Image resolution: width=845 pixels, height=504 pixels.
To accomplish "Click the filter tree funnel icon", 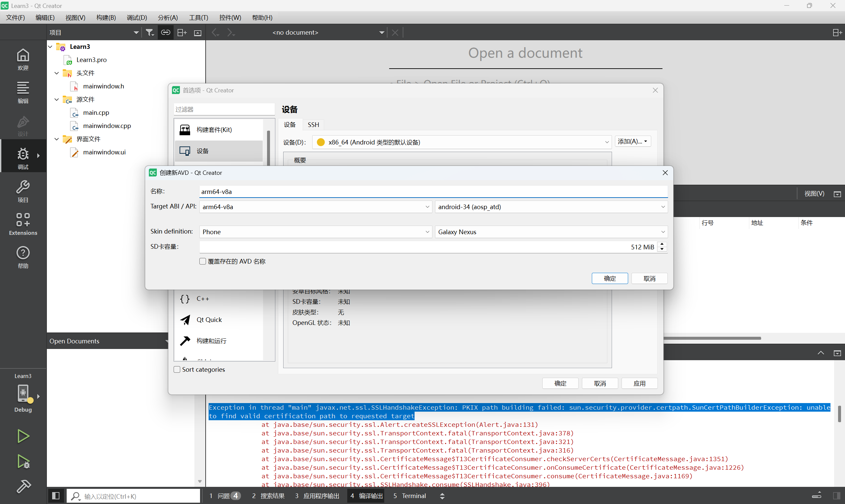I will pos(150,33).
